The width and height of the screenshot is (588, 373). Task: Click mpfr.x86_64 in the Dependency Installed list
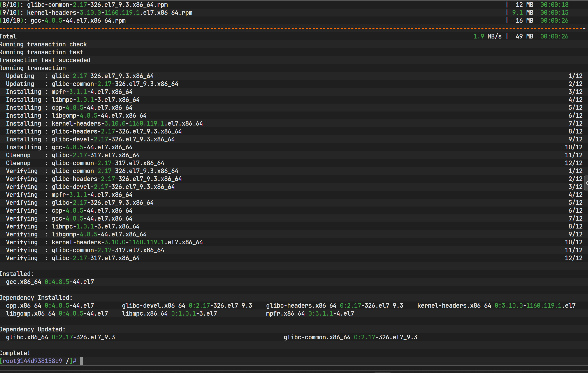(285, 313)
